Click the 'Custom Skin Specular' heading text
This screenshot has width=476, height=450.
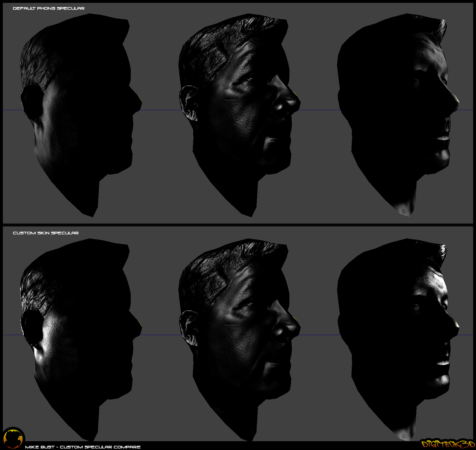(x=46, y=233)
